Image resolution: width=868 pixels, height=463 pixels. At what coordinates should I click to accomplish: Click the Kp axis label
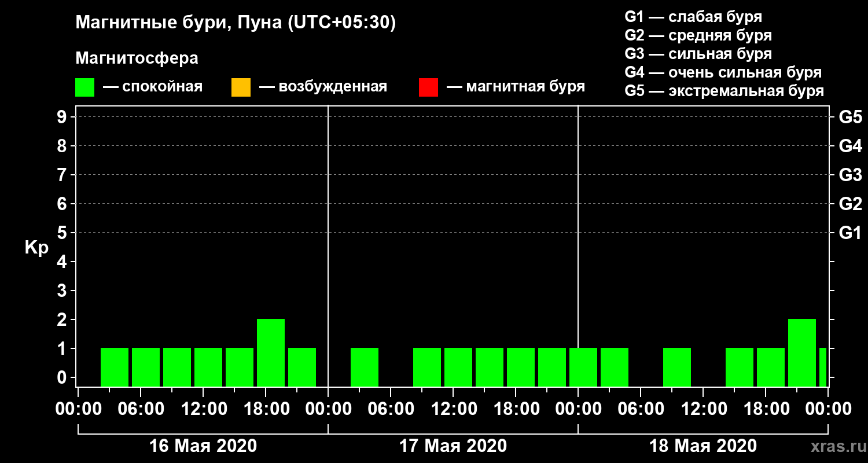coord(36,248)
